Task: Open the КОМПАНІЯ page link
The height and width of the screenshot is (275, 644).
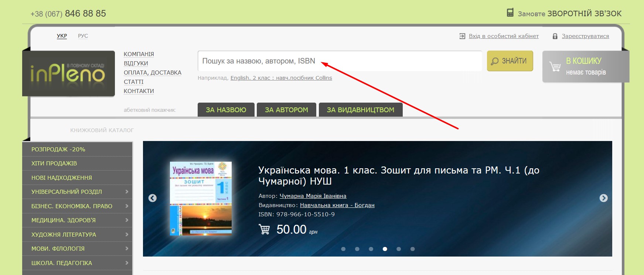Action: tap(139, 54)
